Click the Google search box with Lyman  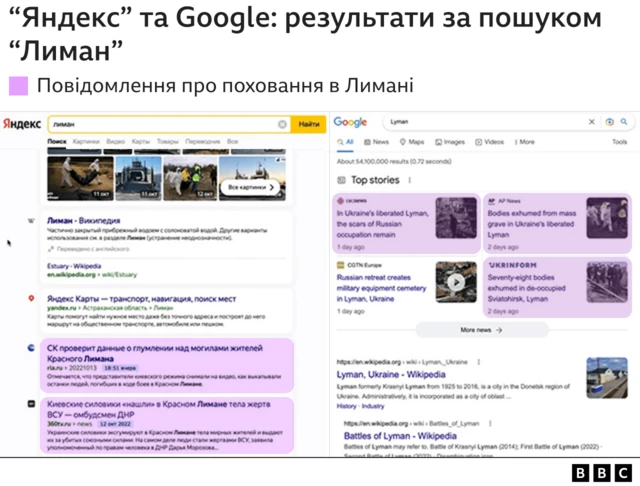[x=486, y=122]
